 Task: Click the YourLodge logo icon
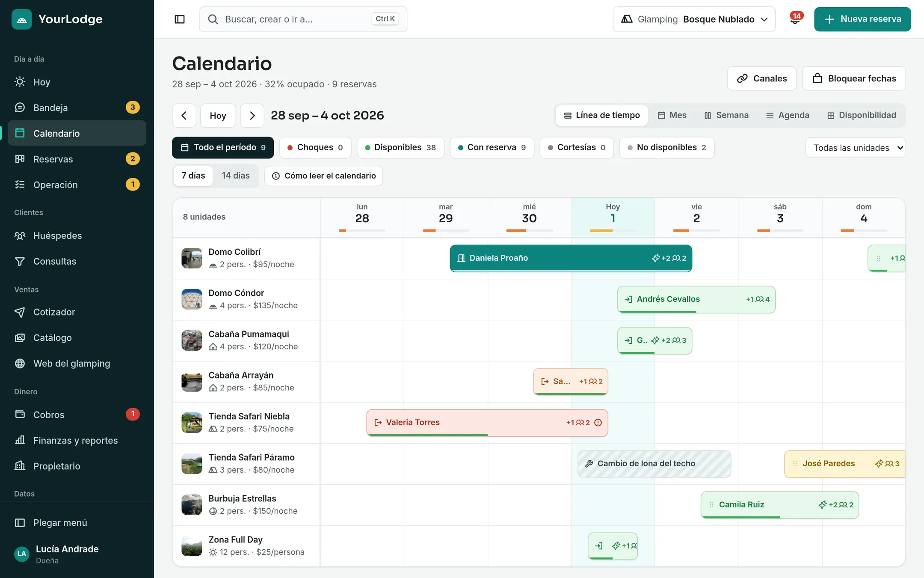pos(22,19)
